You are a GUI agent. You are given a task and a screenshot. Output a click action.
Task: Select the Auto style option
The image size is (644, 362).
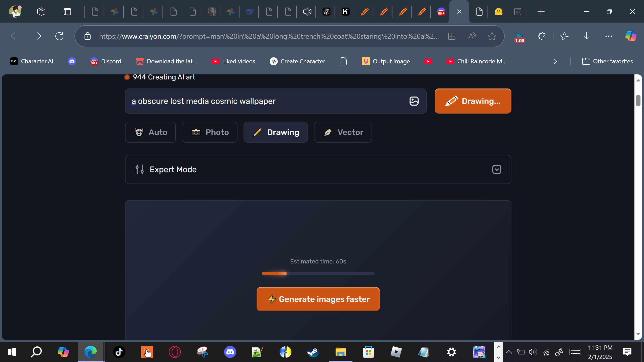150,132
